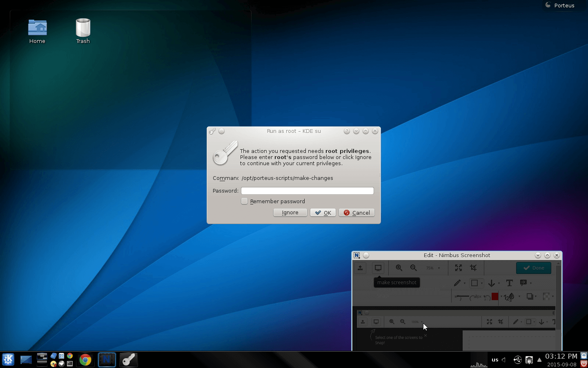
Task: Click the Cancel button in KDE su
Action: pos(356,213)
